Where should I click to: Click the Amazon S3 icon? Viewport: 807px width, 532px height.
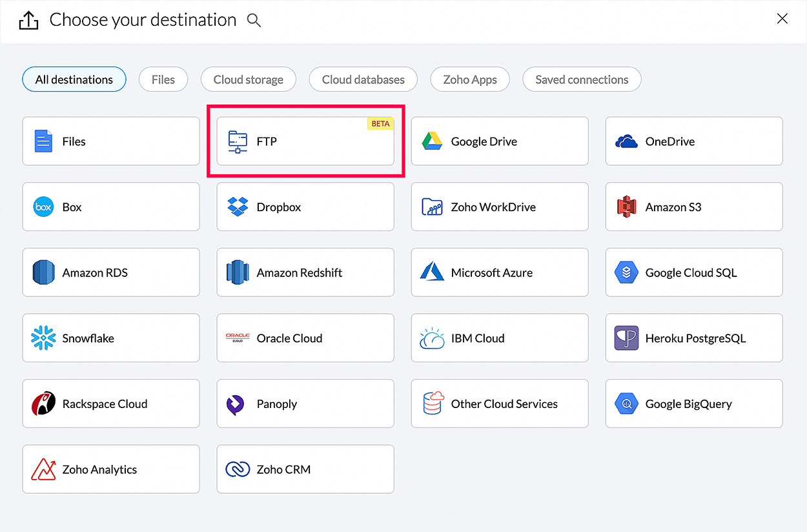[626, 207]
